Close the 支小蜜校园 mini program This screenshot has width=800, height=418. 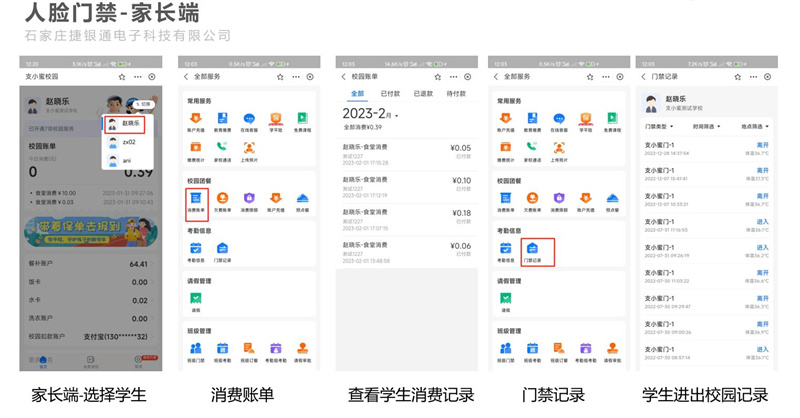152,77
